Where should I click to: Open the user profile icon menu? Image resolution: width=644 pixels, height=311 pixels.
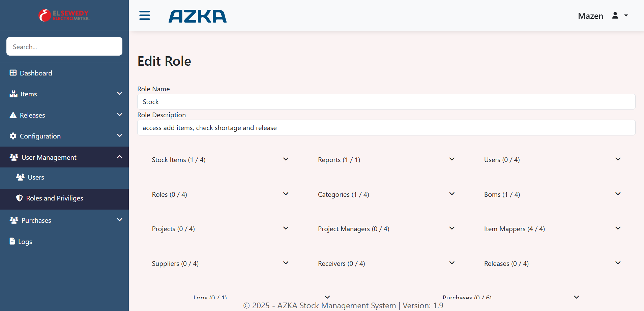pyautogui.click(x=619, y=15)
